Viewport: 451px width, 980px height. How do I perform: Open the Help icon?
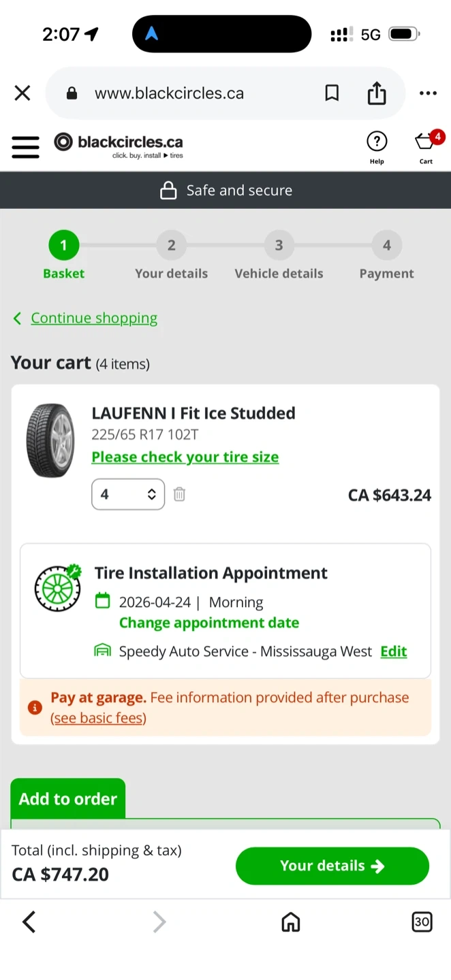pyautogui.click(x=377, y=142)
